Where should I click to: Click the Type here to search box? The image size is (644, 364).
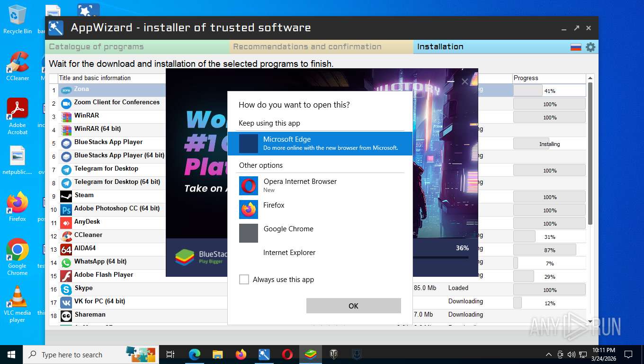coord(90,354)
